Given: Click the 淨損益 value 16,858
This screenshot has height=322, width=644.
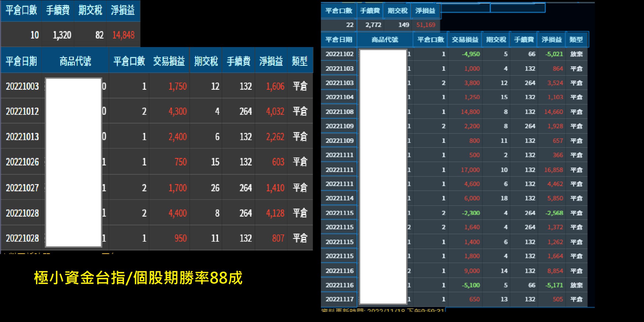Looking at the screenshot, I should click(554, 170).
